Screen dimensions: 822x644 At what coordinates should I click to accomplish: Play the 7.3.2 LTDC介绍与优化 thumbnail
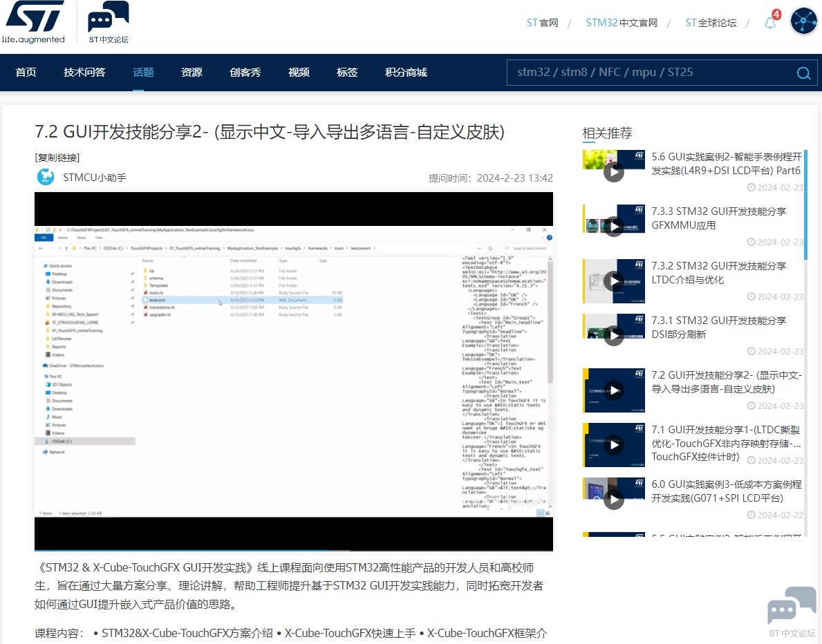click(614, 281)
